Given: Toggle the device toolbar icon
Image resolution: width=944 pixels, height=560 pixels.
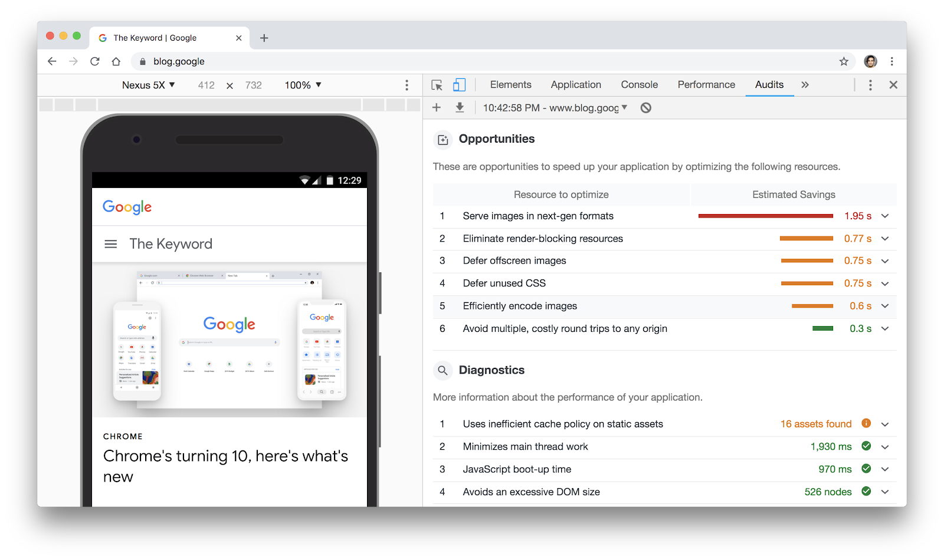Looking at the screenshot, I should (459, 85).
